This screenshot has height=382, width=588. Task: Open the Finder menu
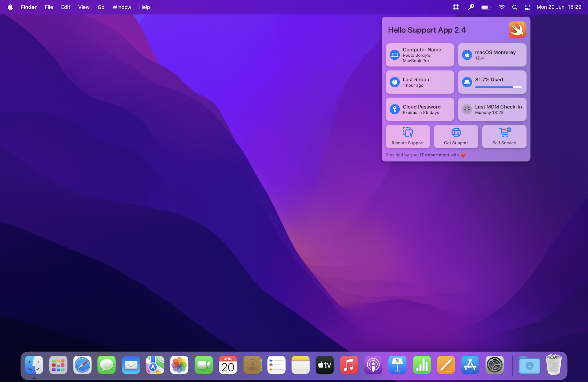pyautogui.click(x=29, y=7)
